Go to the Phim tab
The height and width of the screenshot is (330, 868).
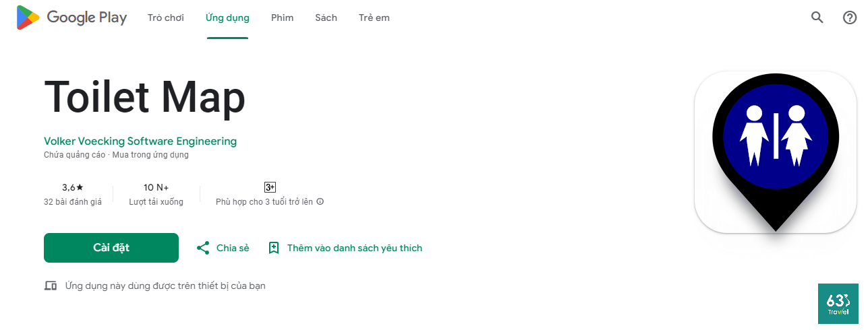pos(282,18)
